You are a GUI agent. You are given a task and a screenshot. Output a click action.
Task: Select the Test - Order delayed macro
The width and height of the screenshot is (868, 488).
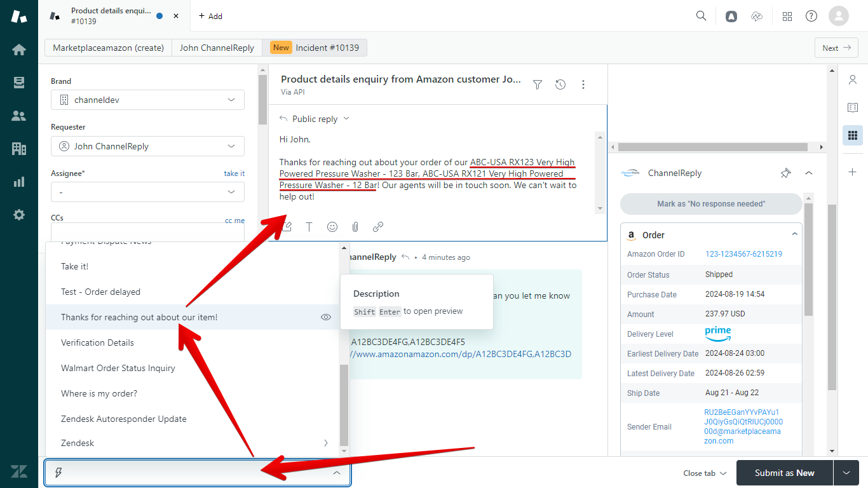coord(193,292)
